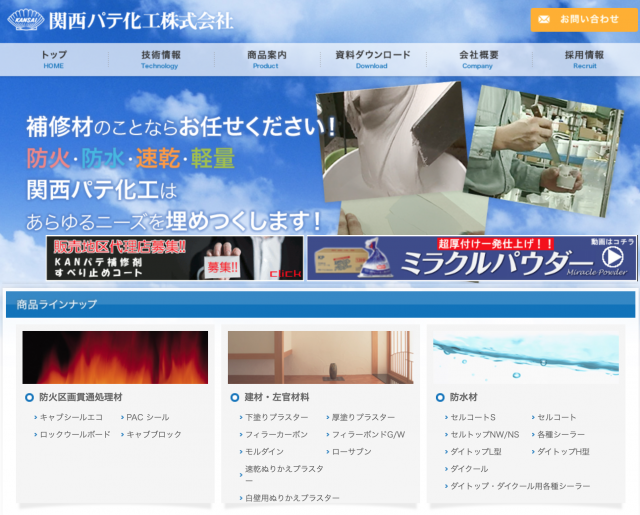This screenshot has width=640, height=515.
Task: Open 会社概要 Company menu
Action: (478, 60)
